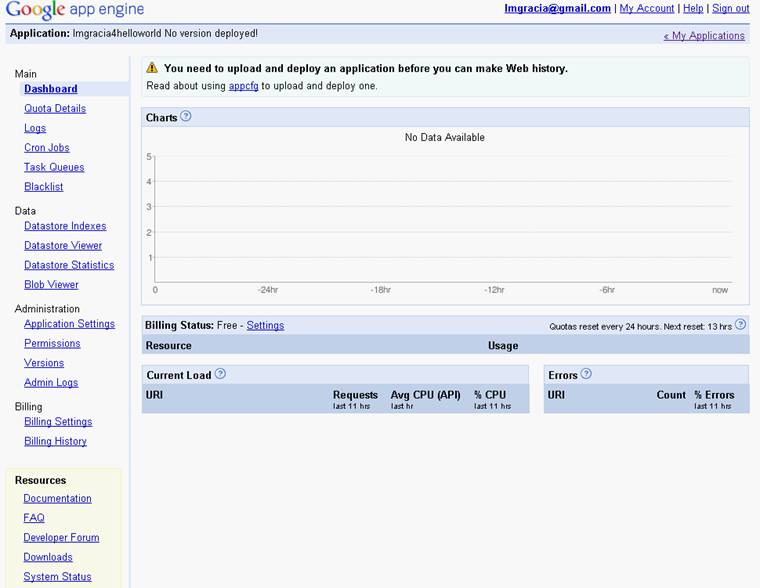The width and height of the screenshot is (760, 588).
Task: Click the Google App Engine logo
Action: [75, 10]
